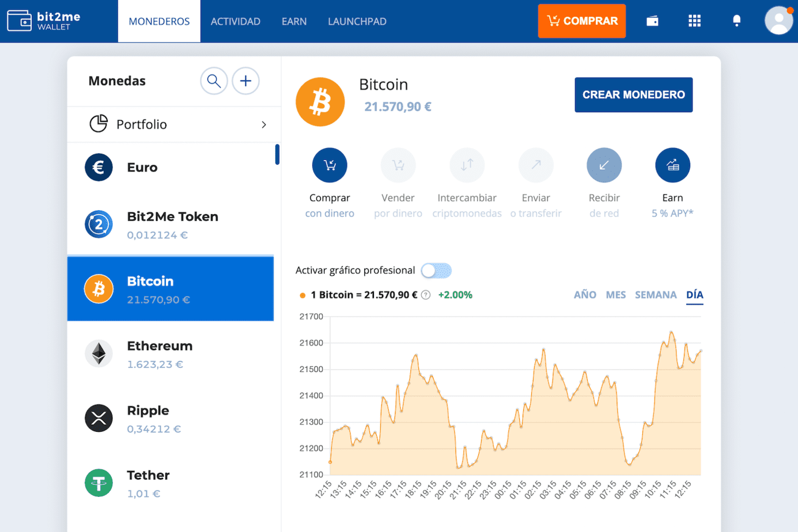Click the large Bitcoin logo in detail panel
This screenshot has width=798, height=532.
pyautogui.click(x=320, y=102)
